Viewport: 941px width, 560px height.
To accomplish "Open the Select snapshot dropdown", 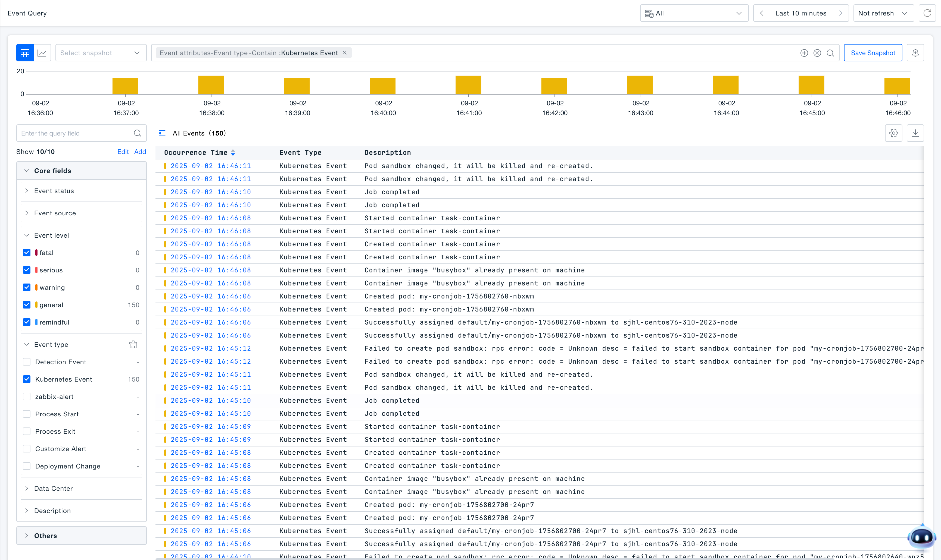I will tap(101, 53).
